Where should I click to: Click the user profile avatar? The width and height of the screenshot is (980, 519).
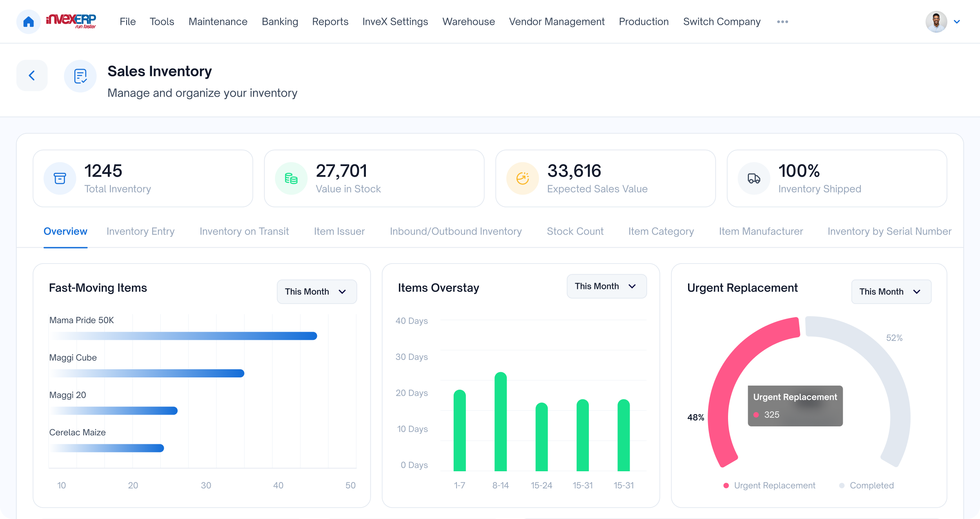[x=936, y=22]
